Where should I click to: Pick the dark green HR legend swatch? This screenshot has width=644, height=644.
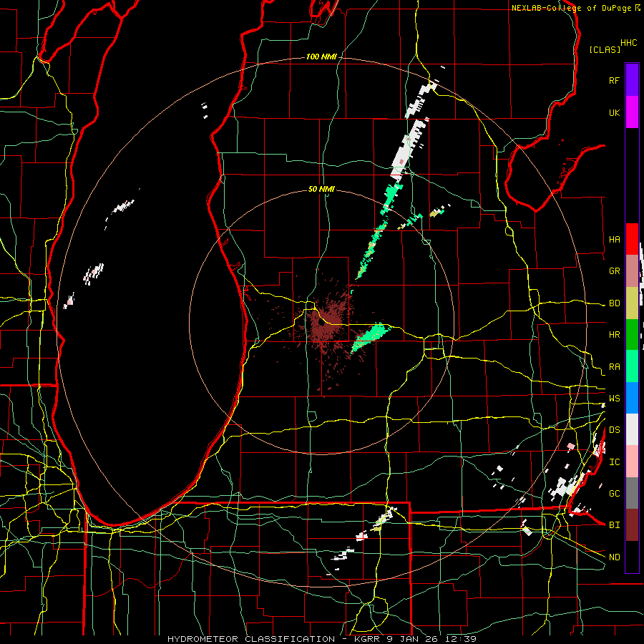[x=632, y=335]
